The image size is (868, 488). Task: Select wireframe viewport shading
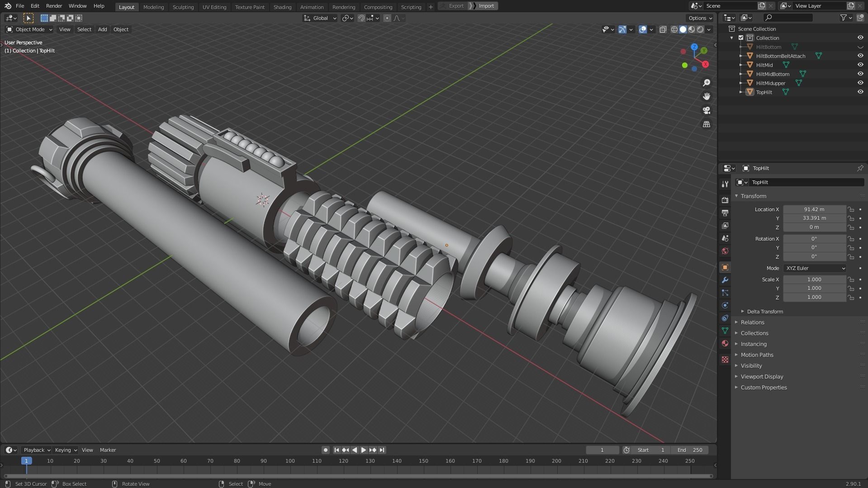pos(674,29)
